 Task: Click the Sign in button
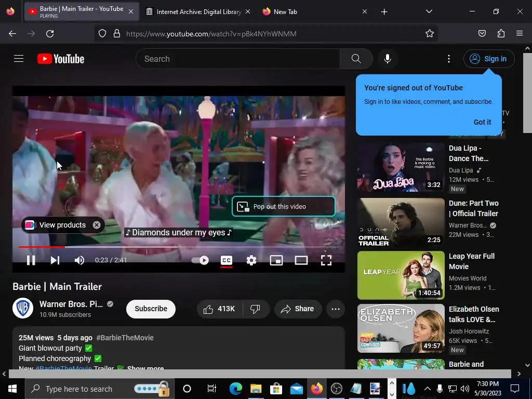[x=489, y=59]
